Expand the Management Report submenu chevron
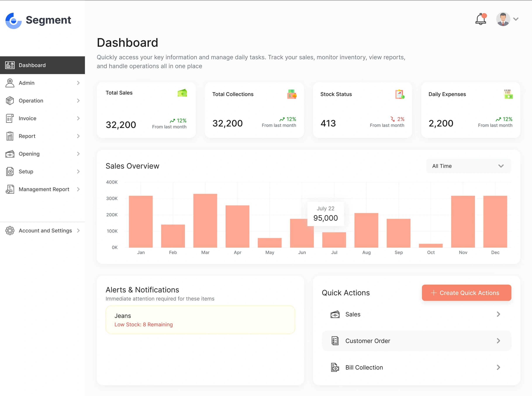The image size is (532, 396). [x=78, y=189]
